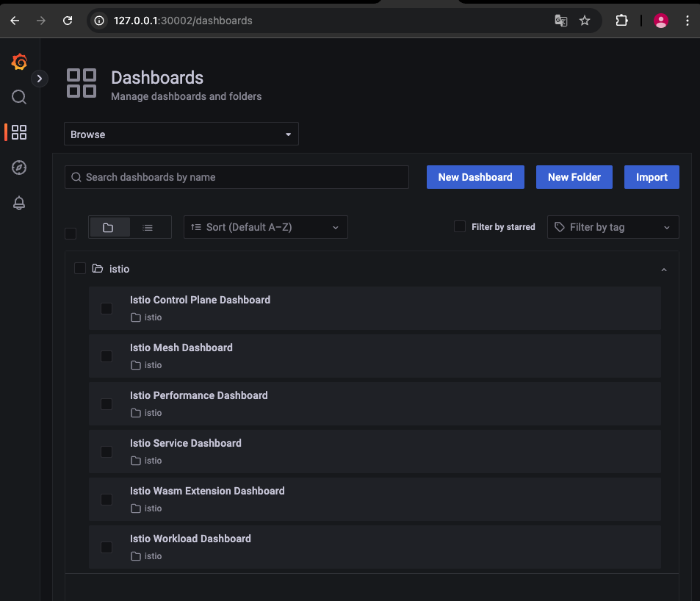Click New Dashboard button
The height and width of the screenshot is (601, 700).
point(475,177)
